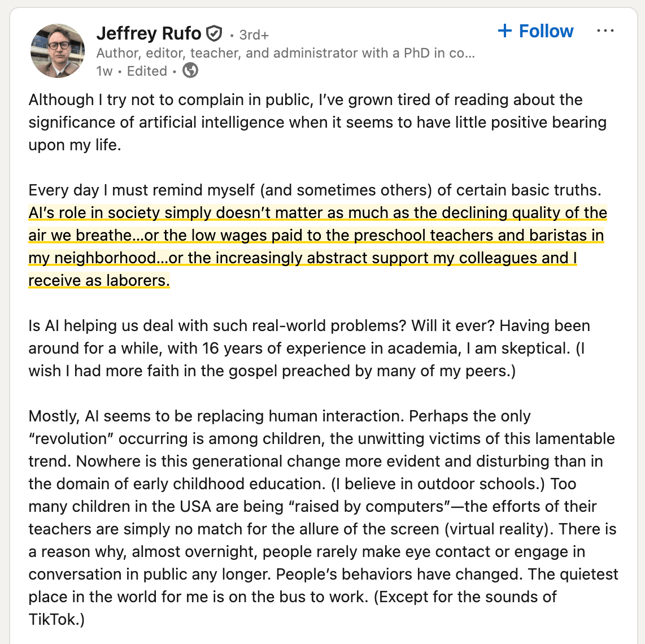Click the Follow button text
This screenshot has width=645, height=644.
[546, 31]
